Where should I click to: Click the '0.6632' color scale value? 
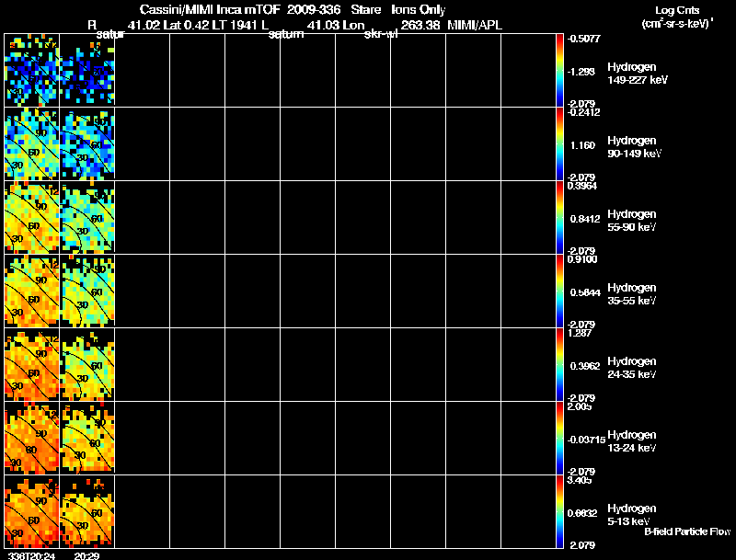coord(582,514)
